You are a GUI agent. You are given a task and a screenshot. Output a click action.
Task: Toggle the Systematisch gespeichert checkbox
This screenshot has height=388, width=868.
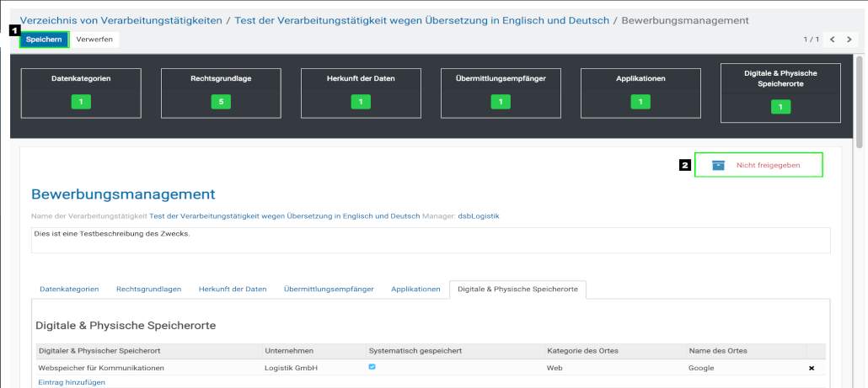[372, 367]
